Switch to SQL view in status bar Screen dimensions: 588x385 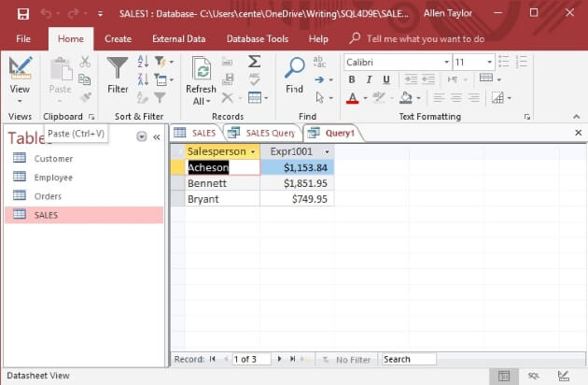533,376
